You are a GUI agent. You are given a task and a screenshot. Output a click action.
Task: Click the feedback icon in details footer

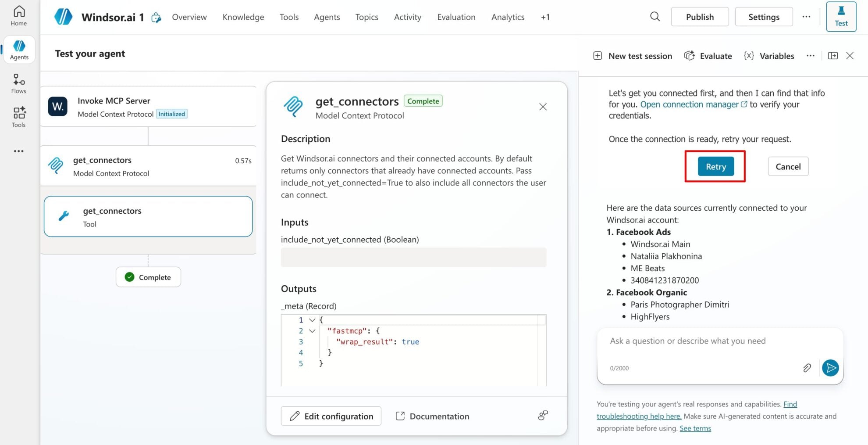coord(543,415)
